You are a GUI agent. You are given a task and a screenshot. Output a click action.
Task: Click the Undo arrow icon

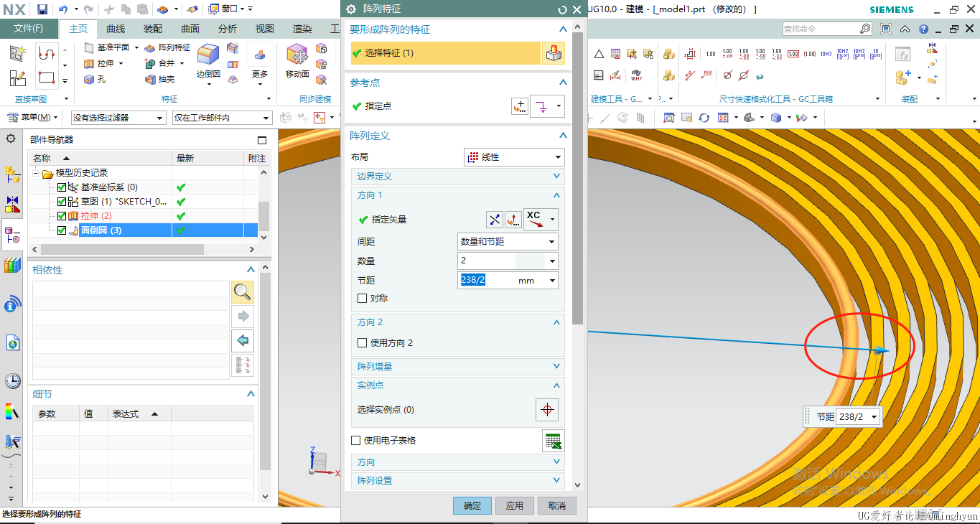pos(63,9)
